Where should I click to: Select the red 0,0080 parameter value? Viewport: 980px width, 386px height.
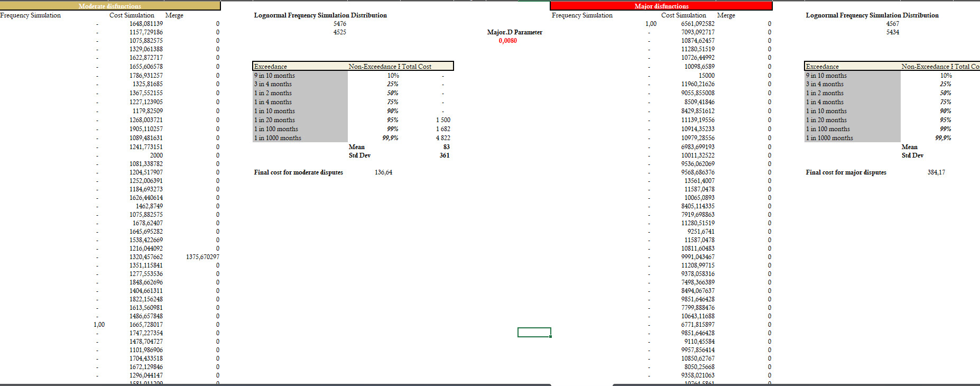(507, 41)
